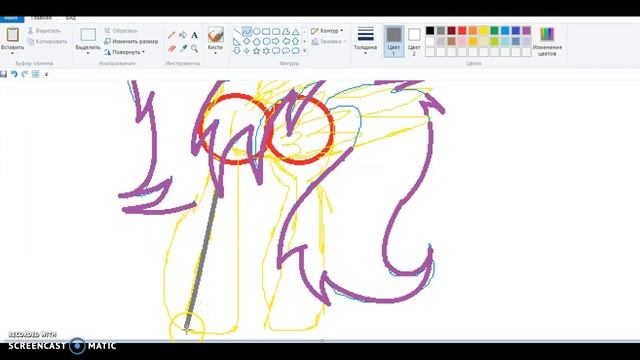Pick the yellow color swatch
Screen dimensions: 640x360
pyautogui.click(x=484, y=31)
